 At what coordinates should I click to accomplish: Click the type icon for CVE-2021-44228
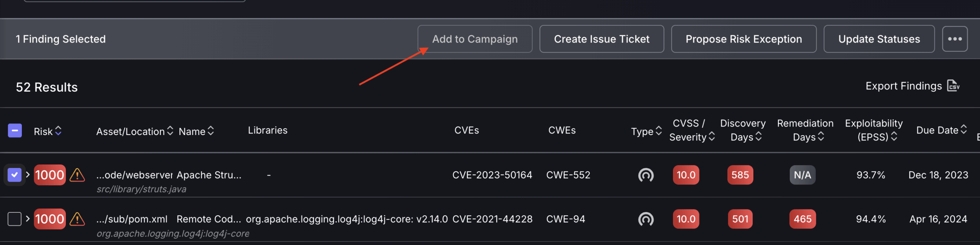[646, 219]
